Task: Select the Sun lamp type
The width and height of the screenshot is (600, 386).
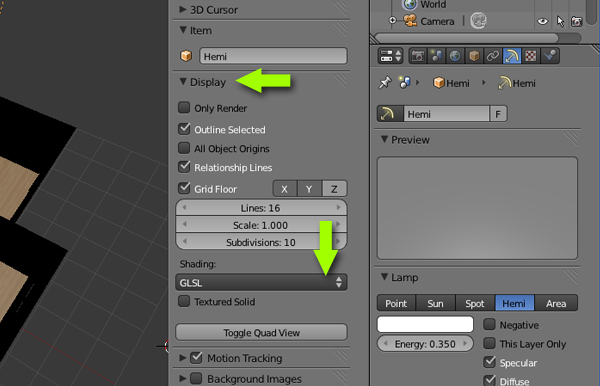Action: click(435, 303)
